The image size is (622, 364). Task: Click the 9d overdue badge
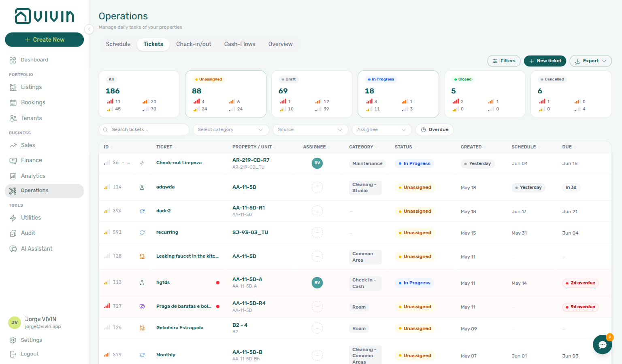[x=580, y=307]
